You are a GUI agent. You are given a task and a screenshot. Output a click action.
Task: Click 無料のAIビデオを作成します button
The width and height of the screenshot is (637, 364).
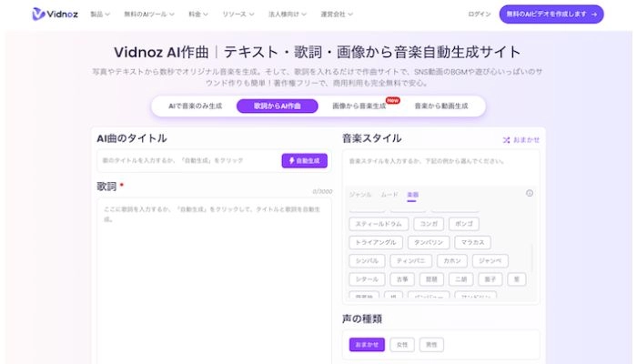551,15
